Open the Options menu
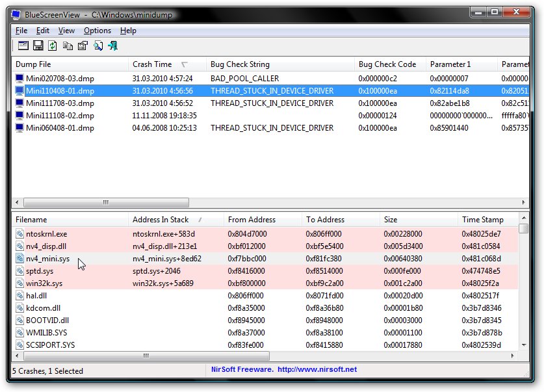This screenshot has width=544, height=392. point(97,31)
